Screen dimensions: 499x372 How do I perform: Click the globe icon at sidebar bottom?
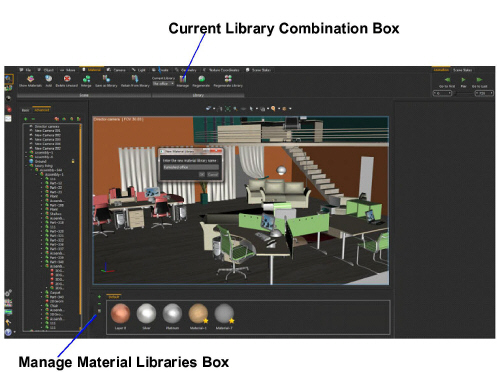(x=8, y=332)
